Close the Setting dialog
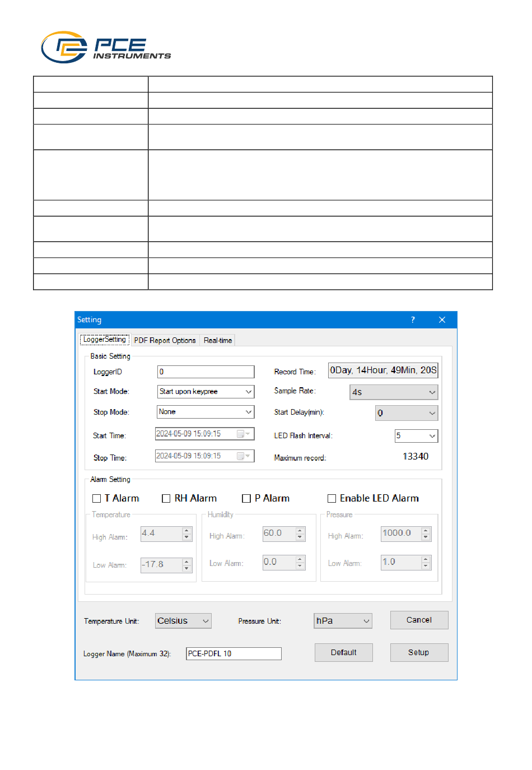Image resolution: width=532 pixels, height=770 pixels. (442, 320)
